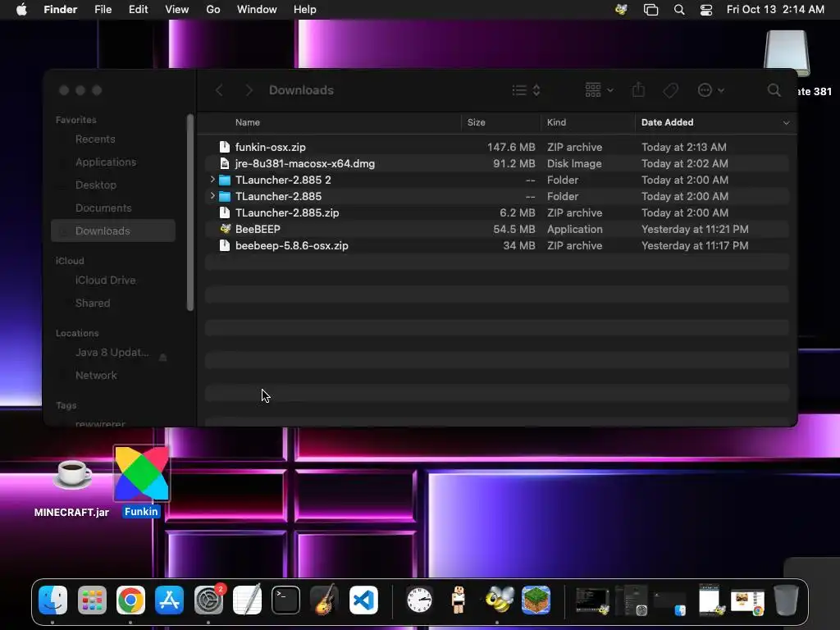Expand the TLauncher-2.885 folder

click(x=212, y=196)
